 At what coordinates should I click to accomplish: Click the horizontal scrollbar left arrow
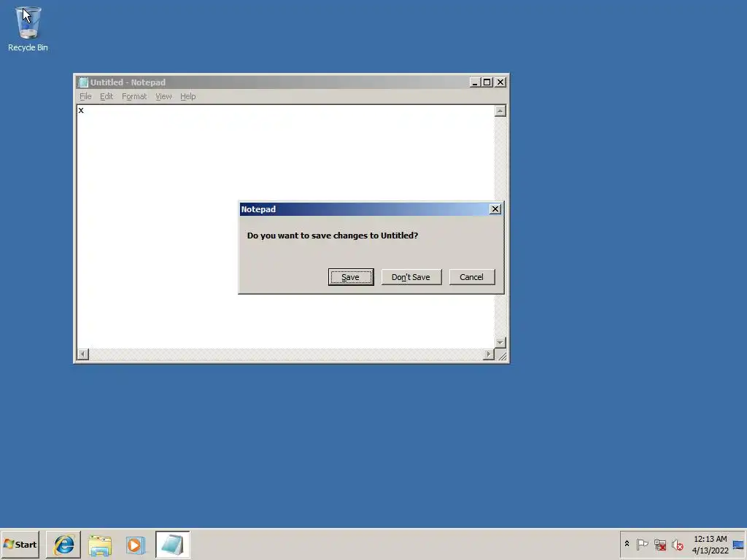(83, 354)
